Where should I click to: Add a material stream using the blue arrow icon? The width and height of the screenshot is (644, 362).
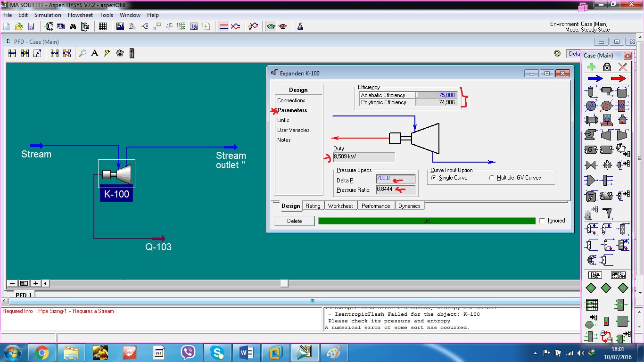point(596,78)
